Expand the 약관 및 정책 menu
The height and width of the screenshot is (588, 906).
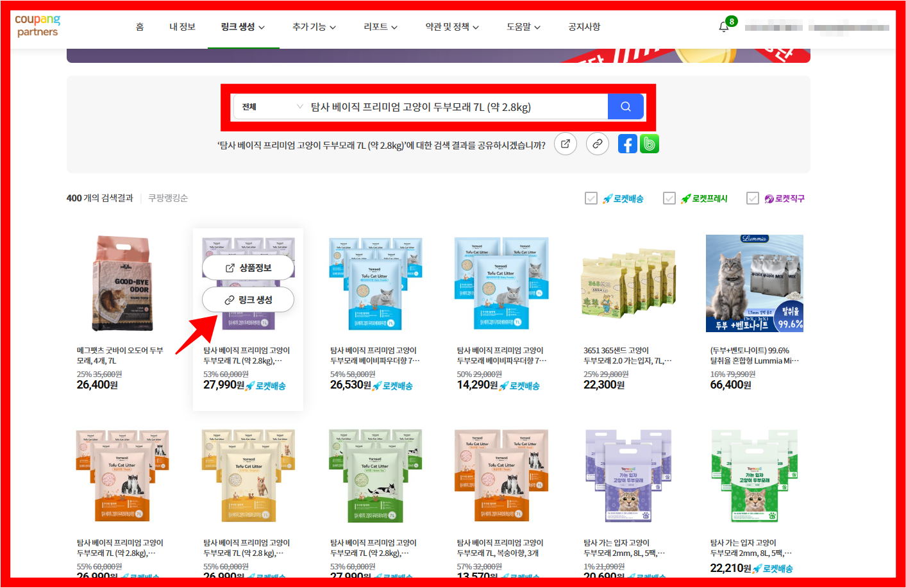pyautogui.click(x=452, y=27)
